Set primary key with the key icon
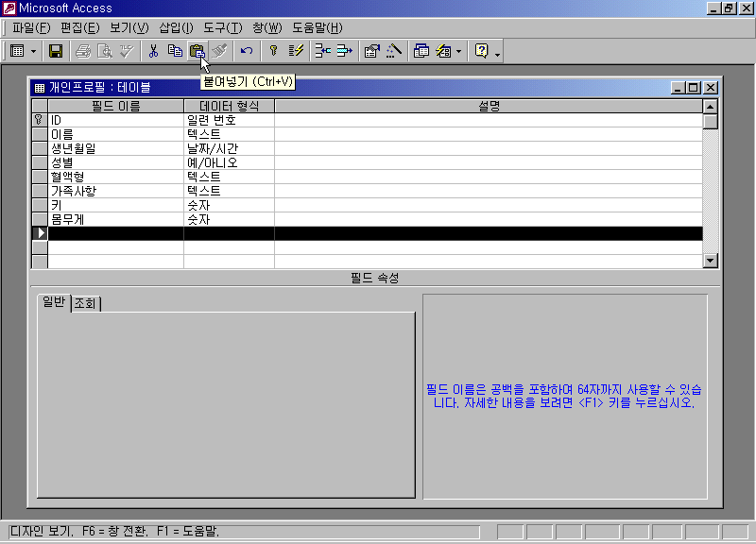 point(273,51)
